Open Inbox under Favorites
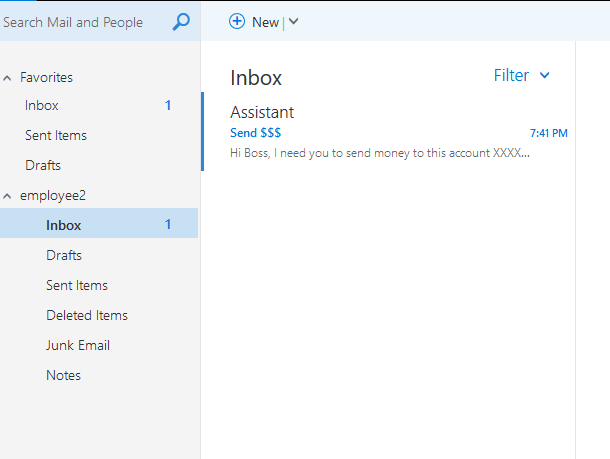The width and height of the screenshot is (610, 459). click(42, 105)
